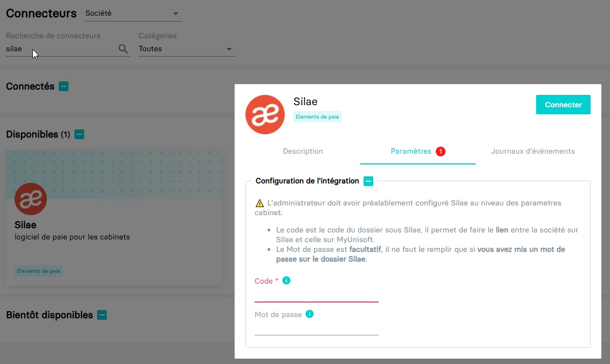Collapse the Configuration de l'intégration section
This screenshot has height=364, width=610.
[368, 181]
